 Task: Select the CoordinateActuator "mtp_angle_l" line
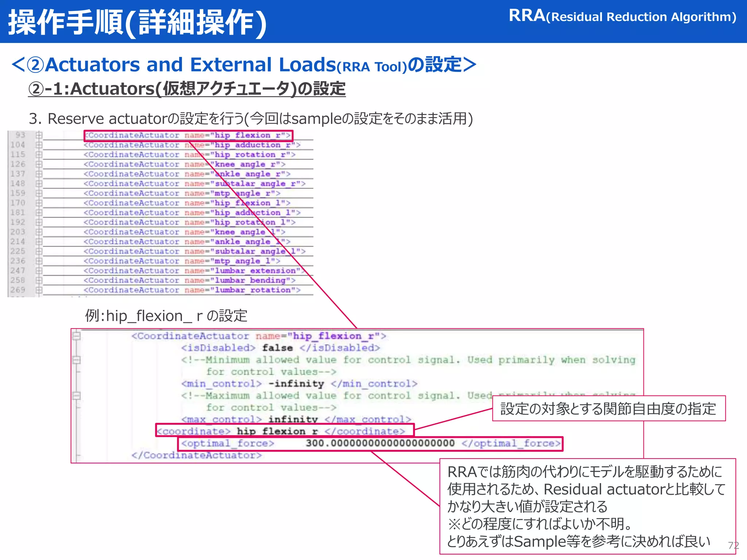coord(182,261)
